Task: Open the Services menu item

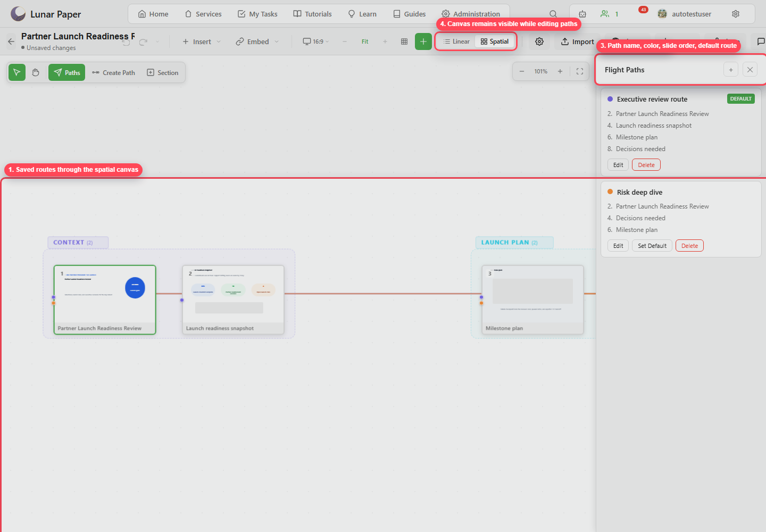Action: pos(203,14)
